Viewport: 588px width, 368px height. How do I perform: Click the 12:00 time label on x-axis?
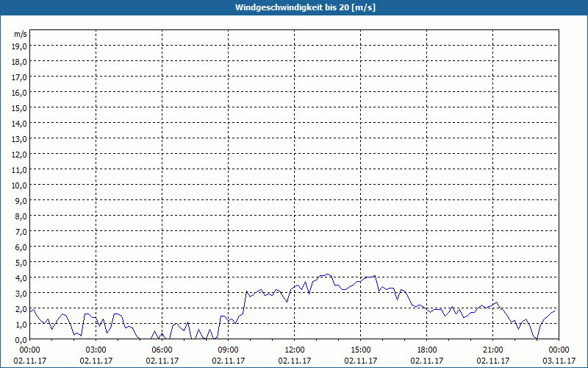tap(295, 350)
